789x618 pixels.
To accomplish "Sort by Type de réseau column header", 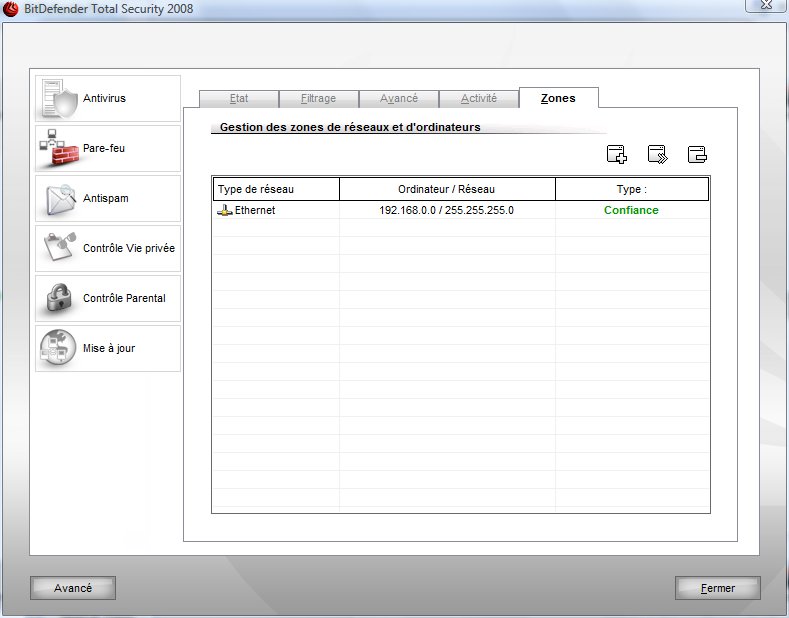I will coord(276,189).
